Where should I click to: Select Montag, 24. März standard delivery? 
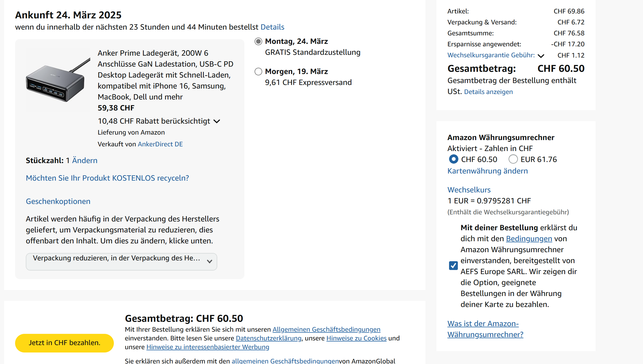click(258, 41)
